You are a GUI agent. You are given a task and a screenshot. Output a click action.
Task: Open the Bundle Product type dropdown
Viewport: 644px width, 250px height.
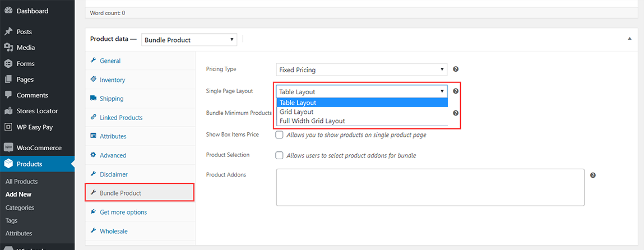pyautogui.click(x=189, y=40)
